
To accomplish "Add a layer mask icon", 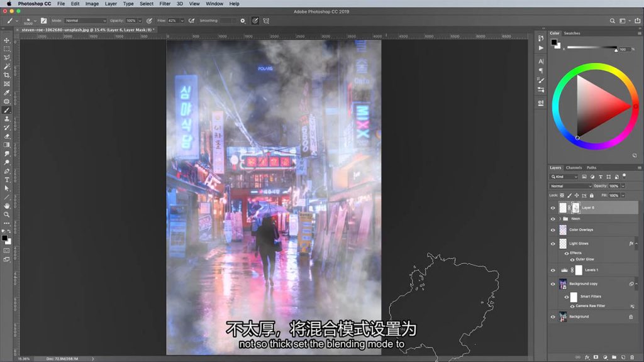I will pos(596,357).
